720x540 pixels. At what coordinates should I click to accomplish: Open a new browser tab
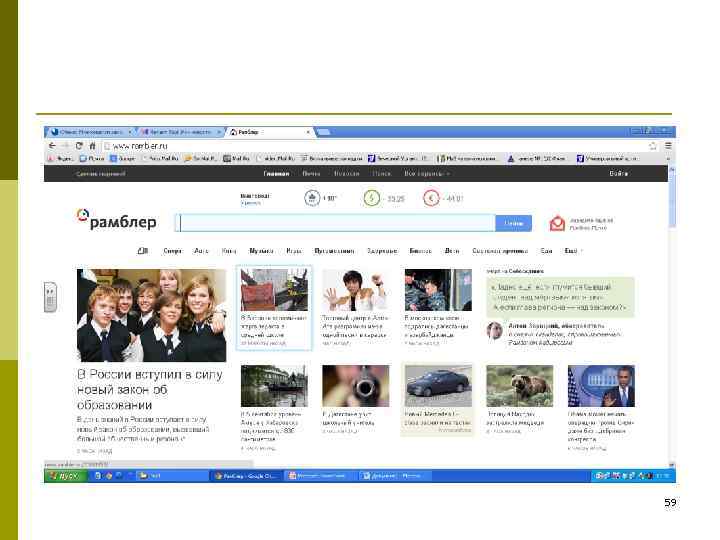pyautogui.click(x=323, y=132)
